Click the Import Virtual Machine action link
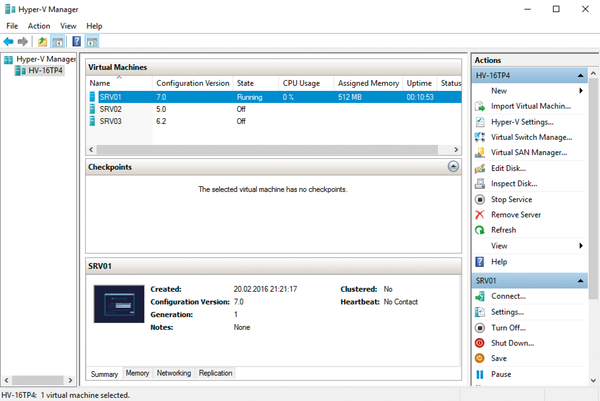 click(531, 106)
